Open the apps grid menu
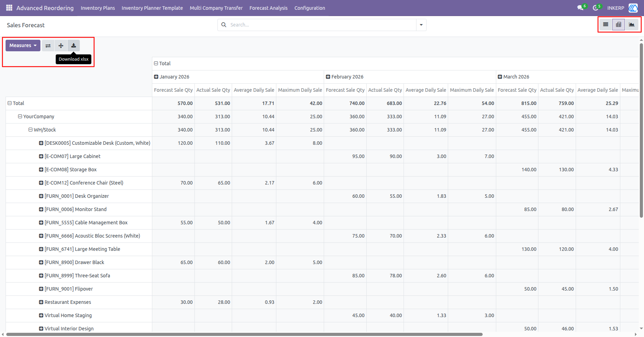The image size is (644, 337). [9, 8]
